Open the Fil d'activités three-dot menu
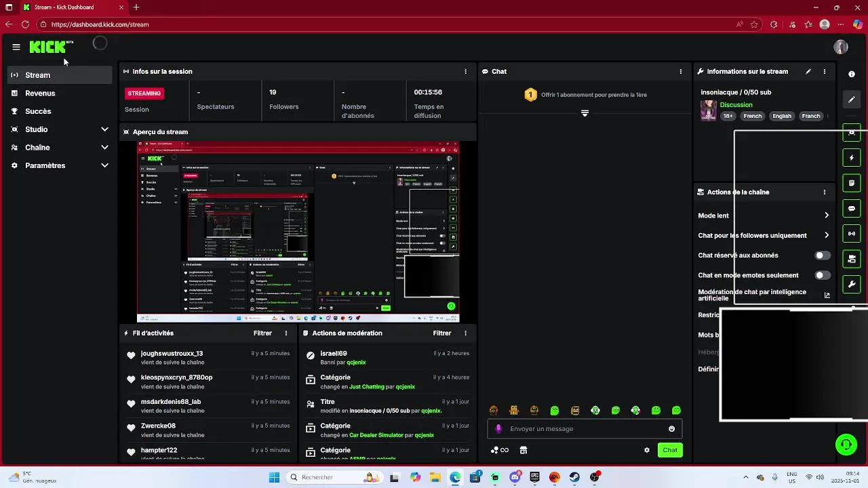This screenshot has height=488, width=868. pos(286,333)
